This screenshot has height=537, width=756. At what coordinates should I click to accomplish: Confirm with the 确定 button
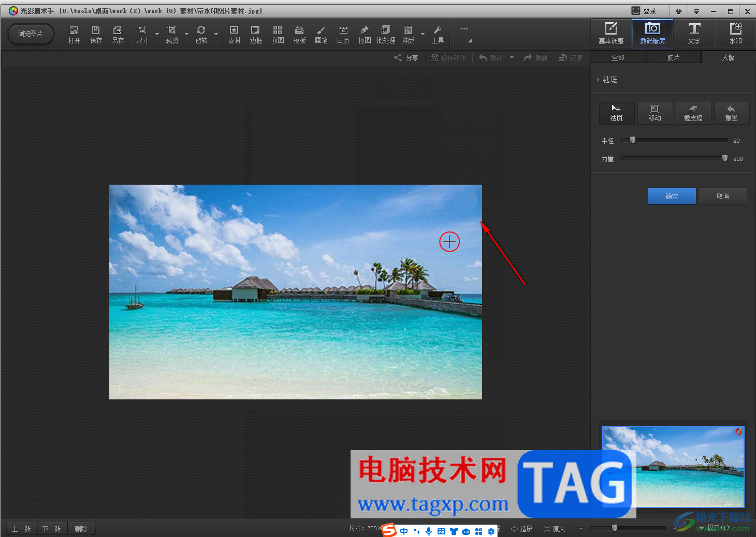672,196
